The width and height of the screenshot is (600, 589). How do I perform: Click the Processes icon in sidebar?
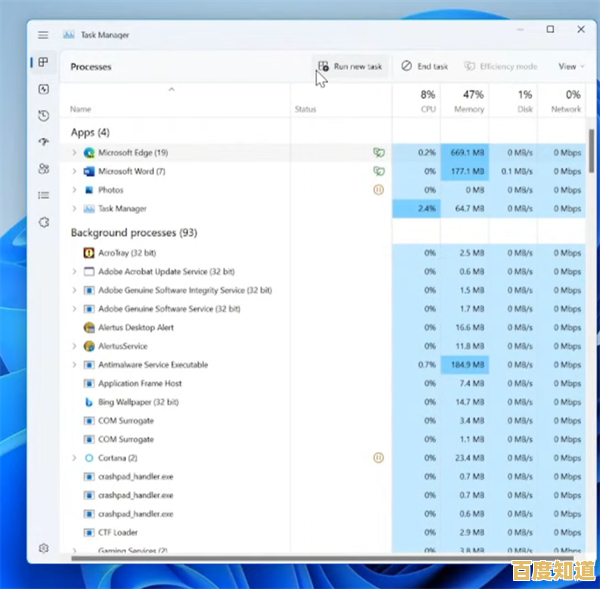tap(43, 63)
